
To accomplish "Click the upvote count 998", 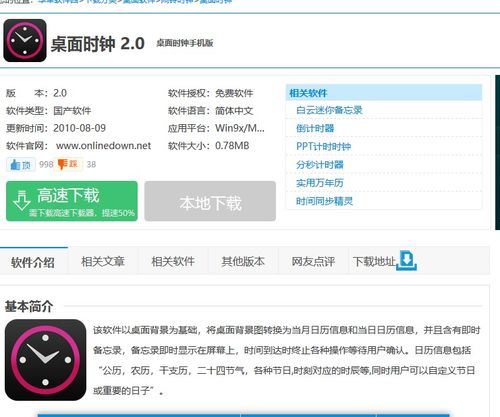I will coord(46,164).
